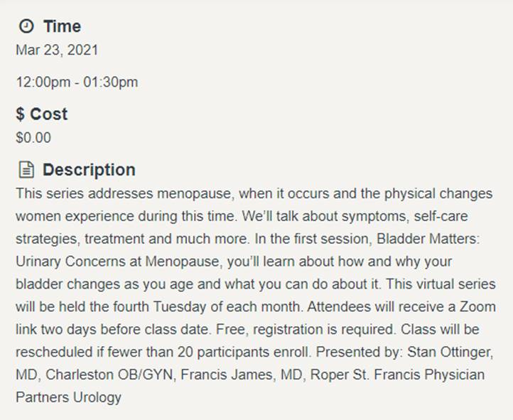Click 'Partners Urology' on last line

coord(68,397)
